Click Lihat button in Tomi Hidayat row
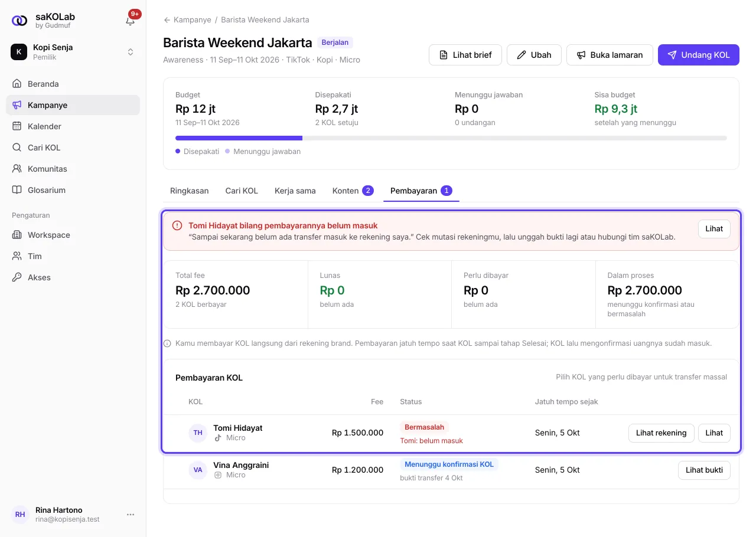This screenshot has width=756, height=537. tap(714, 433)
